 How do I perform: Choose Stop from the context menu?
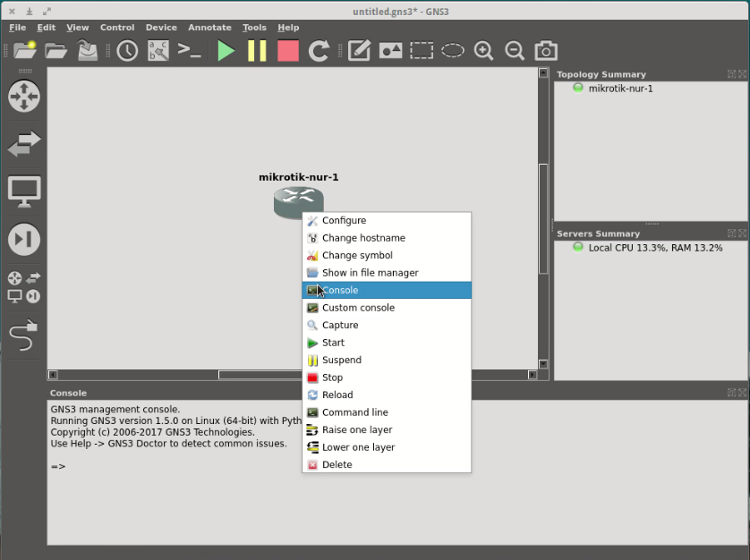[x=387, y=378]
